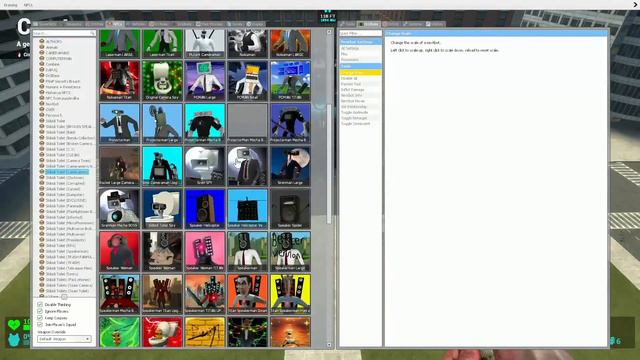Open the Default Weapon override dropdown
This screenshot has height=360, width=640.
point(64,339)
